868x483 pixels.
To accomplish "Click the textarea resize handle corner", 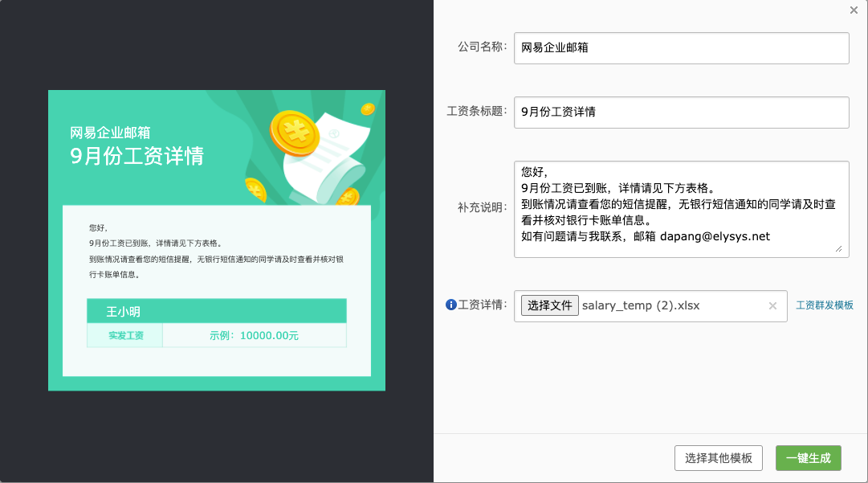I will point(838,248).
